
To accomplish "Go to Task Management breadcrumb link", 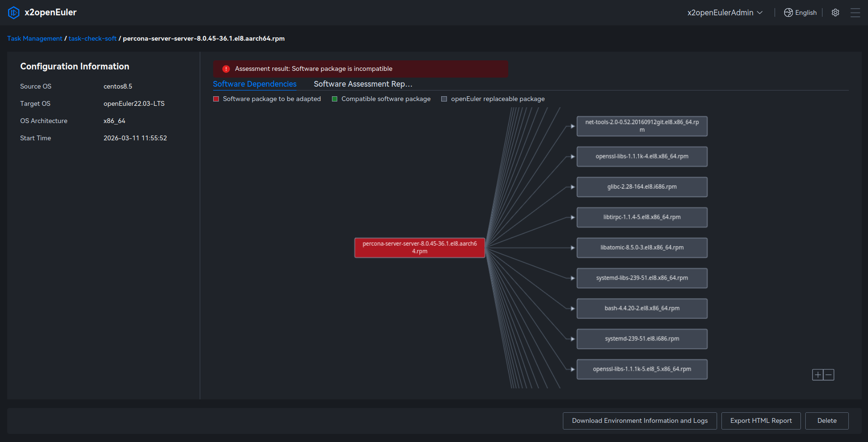I will 34,38.
